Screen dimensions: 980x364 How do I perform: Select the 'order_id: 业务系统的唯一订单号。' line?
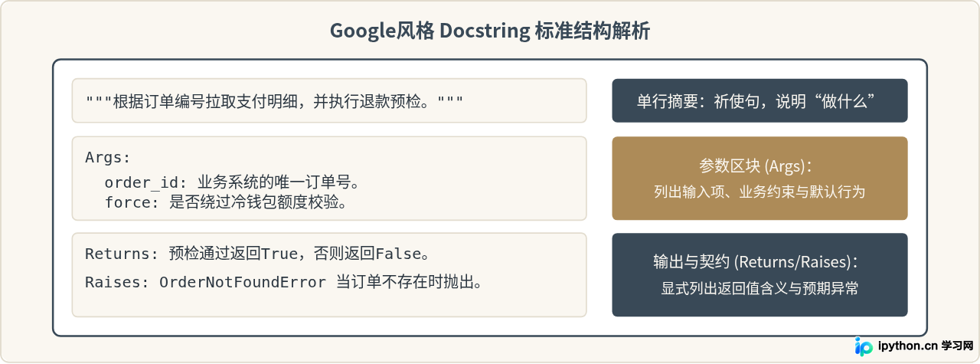tap(232, 183)
